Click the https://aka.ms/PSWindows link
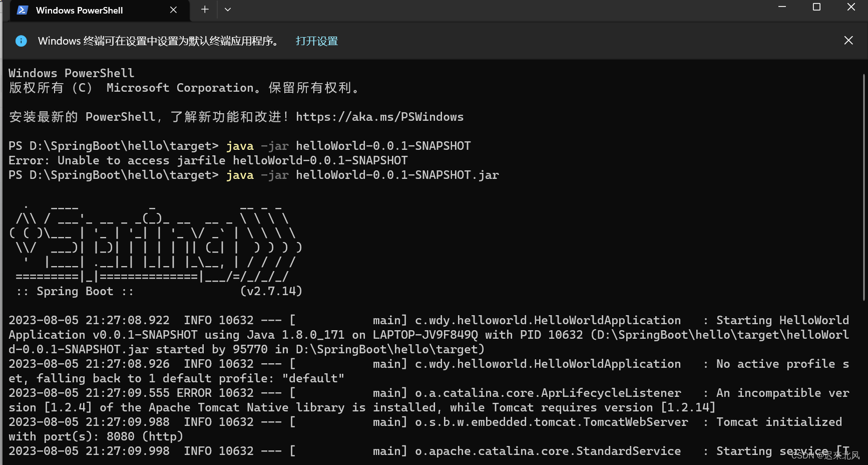This screenshot has height=465, width=868. [x=379, y=117]
